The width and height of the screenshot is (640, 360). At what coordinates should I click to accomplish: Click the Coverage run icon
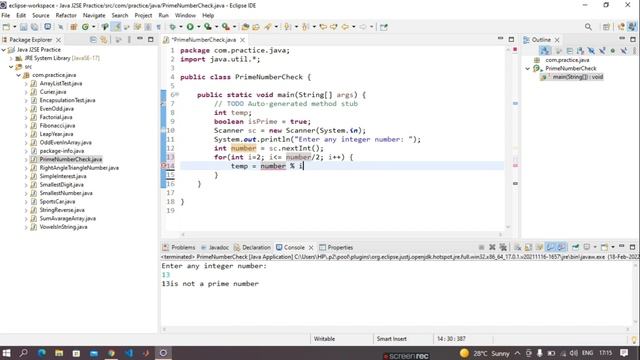tap(208, 27)
